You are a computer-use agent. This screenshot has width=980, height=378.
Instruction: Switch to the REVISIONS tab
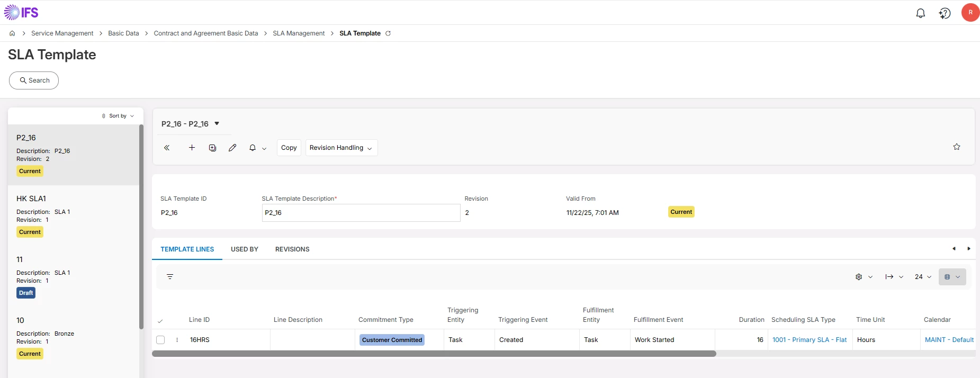pyautogui.click(x=292, y=249)
